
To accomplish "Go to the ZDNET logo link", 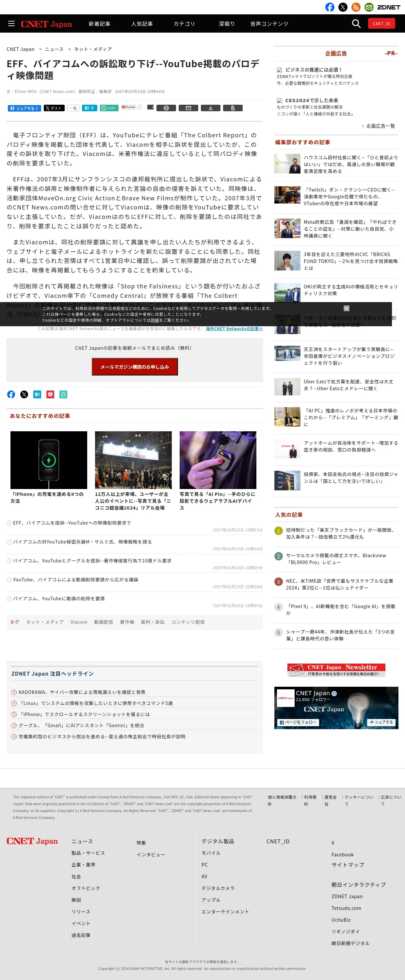I will tap(388, 7).
